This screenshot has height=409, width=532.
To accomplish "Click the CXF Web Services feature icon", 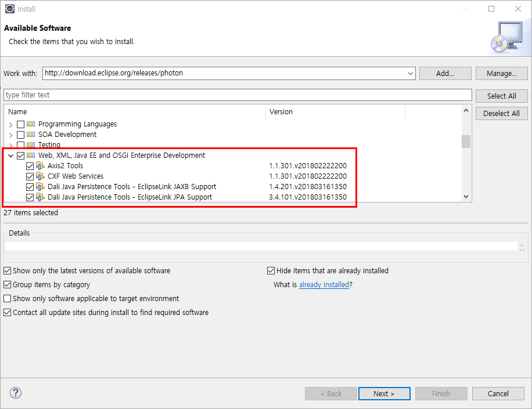I will [x=41, y=176].
